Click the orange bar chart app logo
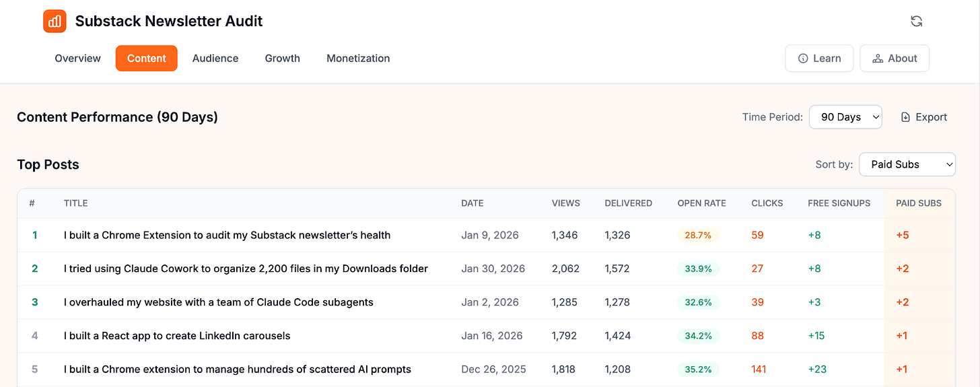Viewport: 980px width, 387px height. click(55, 21)
